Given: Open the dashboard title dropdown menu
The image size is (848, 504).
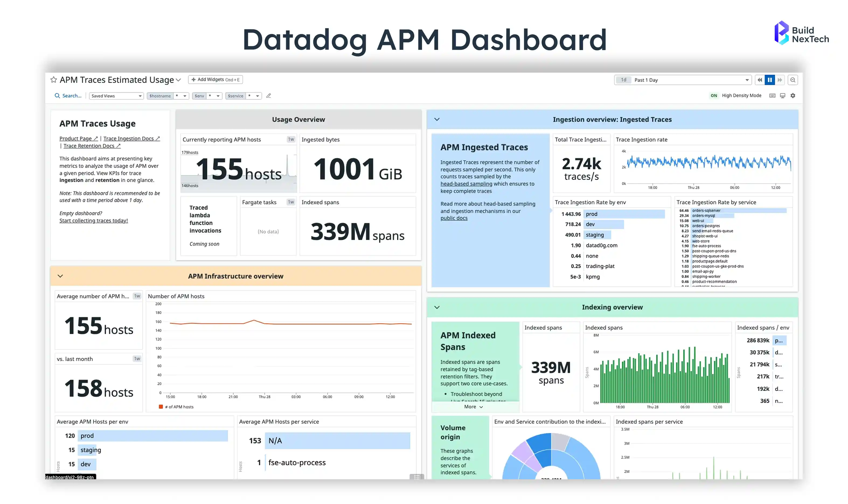Looking at the screenshot, I should [x=178, y=80].
